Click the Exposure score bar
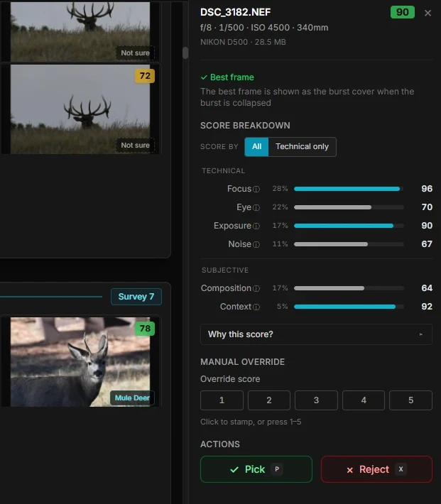Viewport: 441px width, 504px height. click(349, 226)
